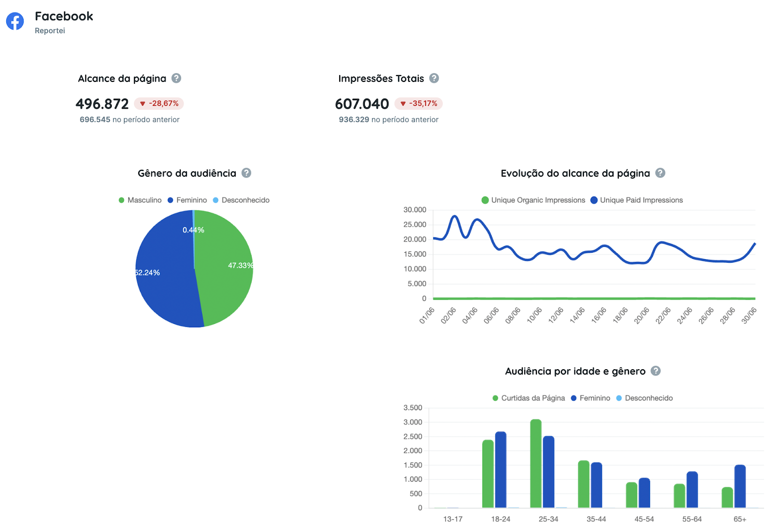Image resolution: width=771 pixels, height=532 pixels.
Task: Click the blue paid impressions line peak
Action: tap(455, 217)
